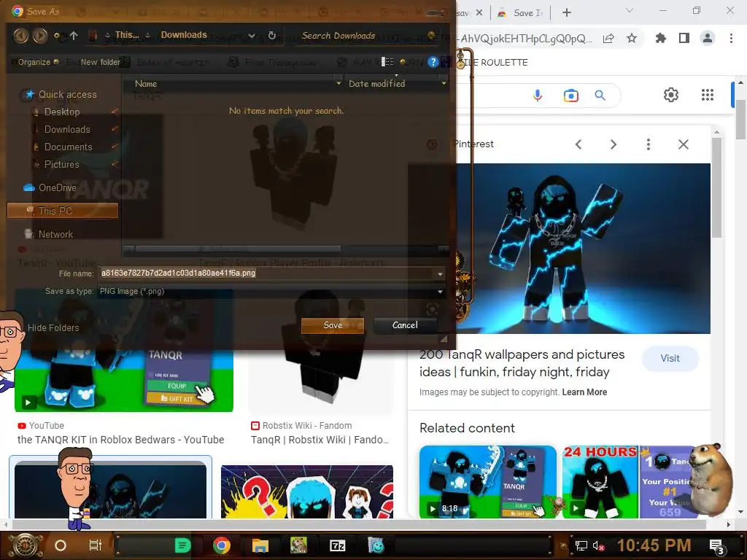This screenshot has height=560, width=747.
Task: Select This PC in navigation pane
Action: click(63, 211)
